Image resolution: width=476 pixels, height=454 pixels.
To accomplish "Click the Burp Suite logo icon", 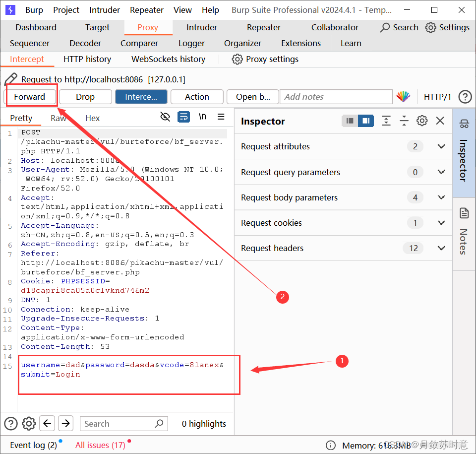I will (10, 10).
